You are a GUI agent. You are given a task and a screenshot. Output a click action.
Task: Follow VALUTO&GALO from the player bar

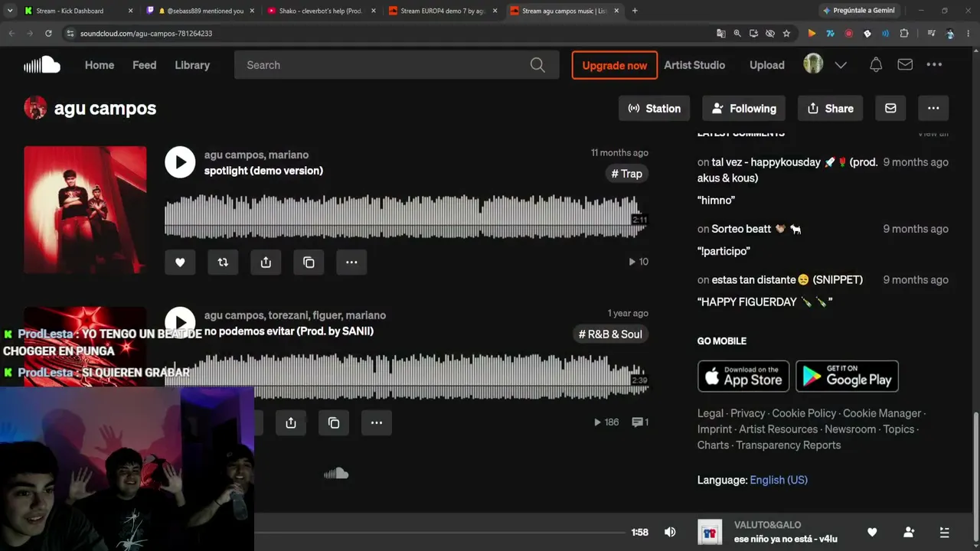tap(909, 532)
